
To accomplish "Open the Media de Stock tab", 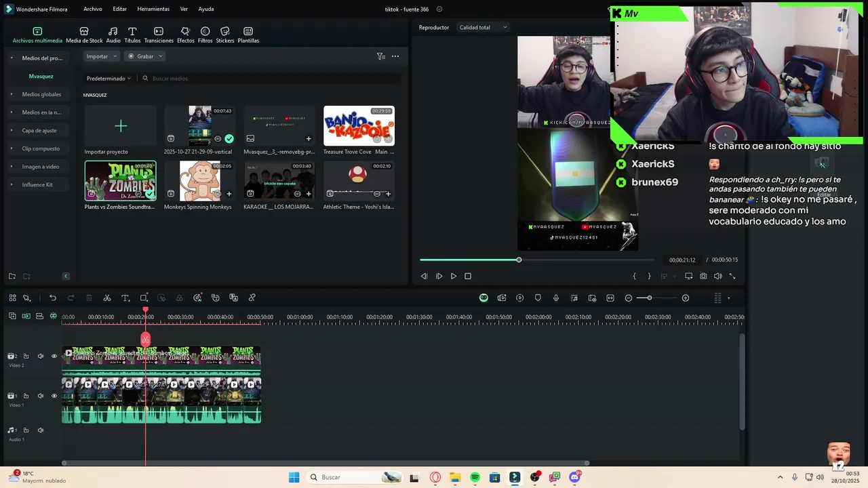I will pos(84,35).
